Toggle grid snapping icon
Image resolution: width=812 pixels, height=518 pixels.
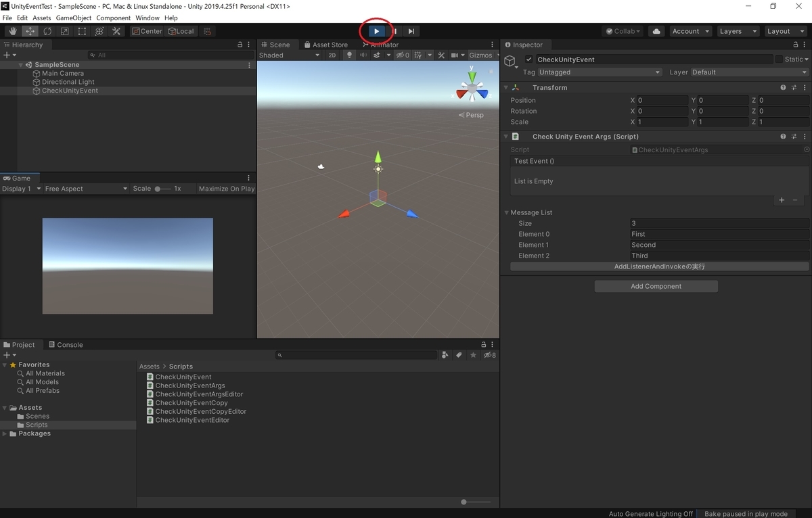tap(208, 31)
